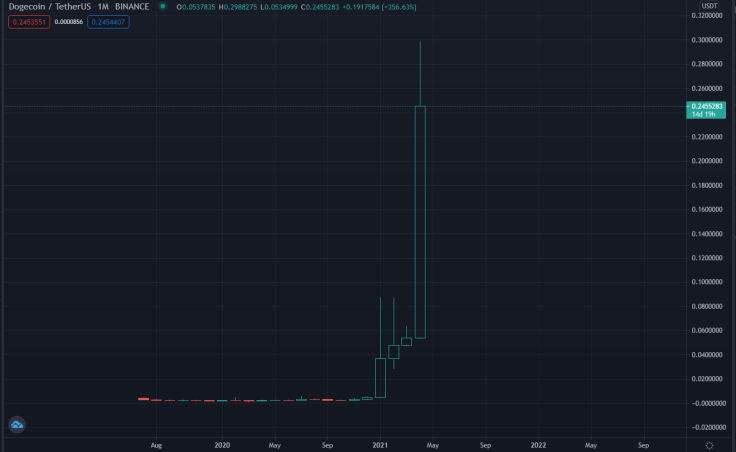The image size is (736, 452).
Task: Click the 0.0600000 price axis label
Action: (x=707, y=330)
